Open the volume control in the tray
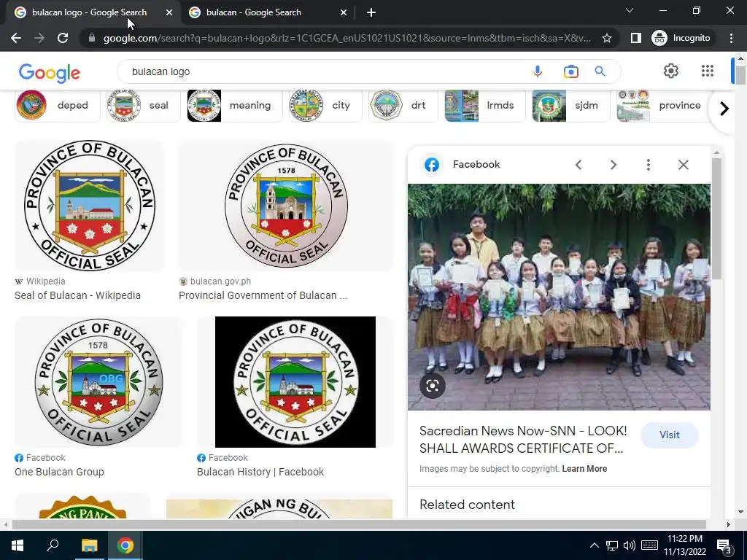This screenshot has width=747, height=560. [629, 545]
